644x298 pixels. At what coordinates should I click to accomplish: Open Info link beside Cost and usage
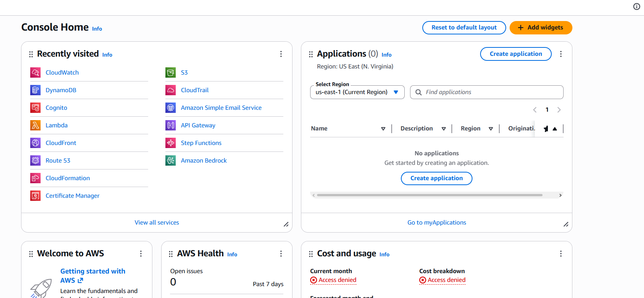pos(384,254)
